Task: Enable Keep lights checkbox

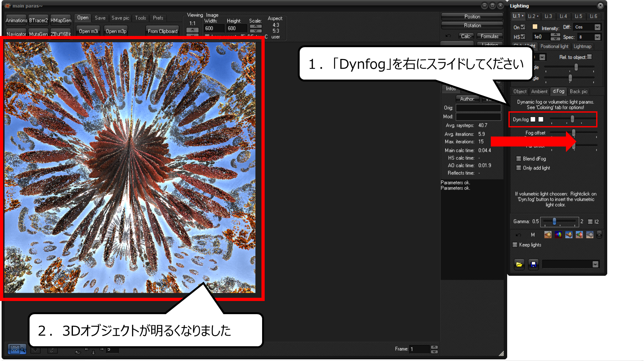Action: pyautogui.click(x=515, y=245)
